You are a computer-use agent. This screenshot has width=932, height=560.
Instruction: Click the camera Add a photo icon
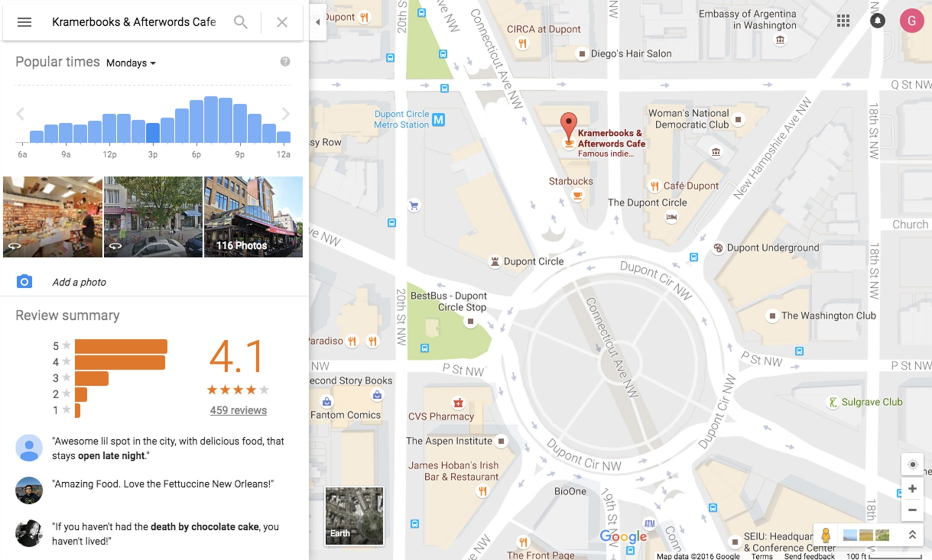click(x=24, y=282)
